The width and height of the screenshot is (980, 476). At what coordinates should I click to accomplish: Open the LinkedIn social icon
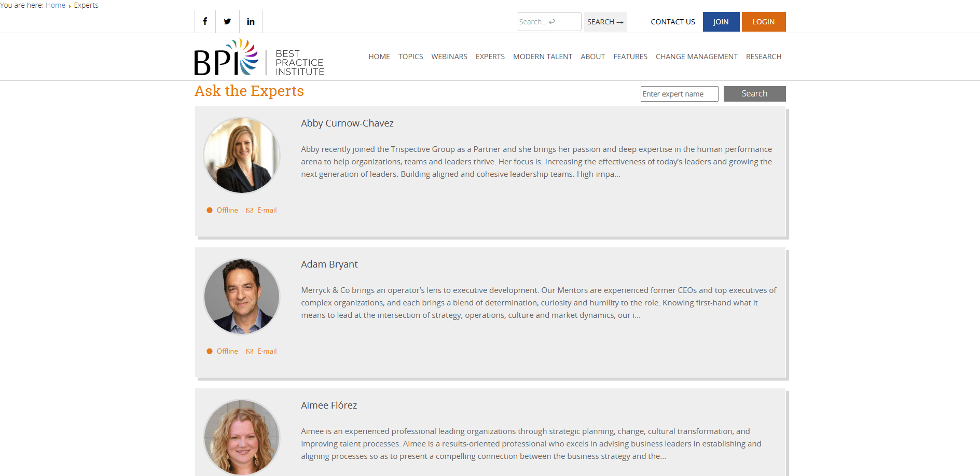click(251, 21)
